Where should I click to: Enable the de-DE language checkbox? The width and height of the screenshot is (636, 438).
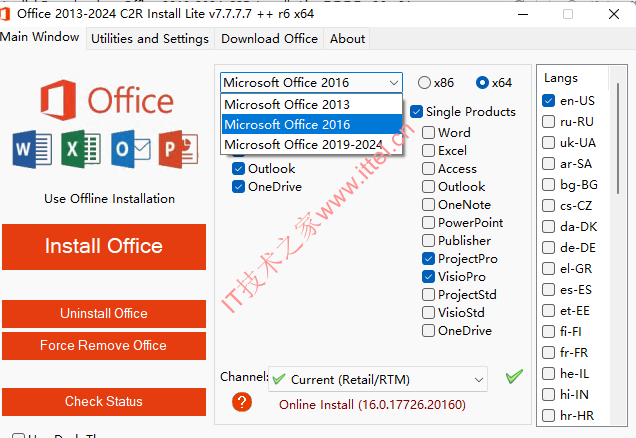pyautogui.click(x=548, y=247)
